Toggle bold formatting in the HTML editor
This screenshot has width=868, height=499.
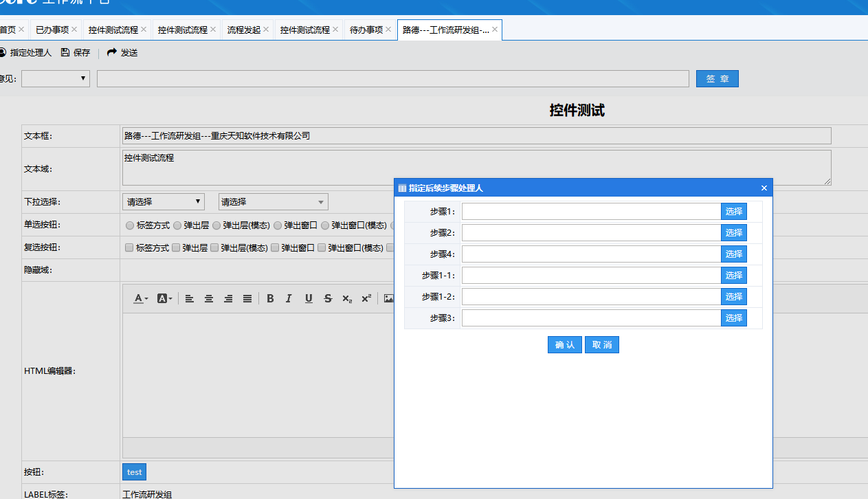point(270,298)
